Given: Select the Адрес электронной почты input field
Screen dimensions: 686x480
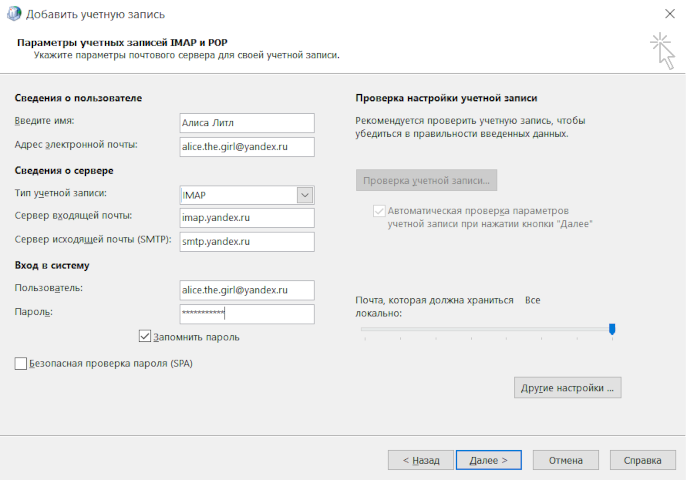Looking at the screenshot, I should [245, 147].
